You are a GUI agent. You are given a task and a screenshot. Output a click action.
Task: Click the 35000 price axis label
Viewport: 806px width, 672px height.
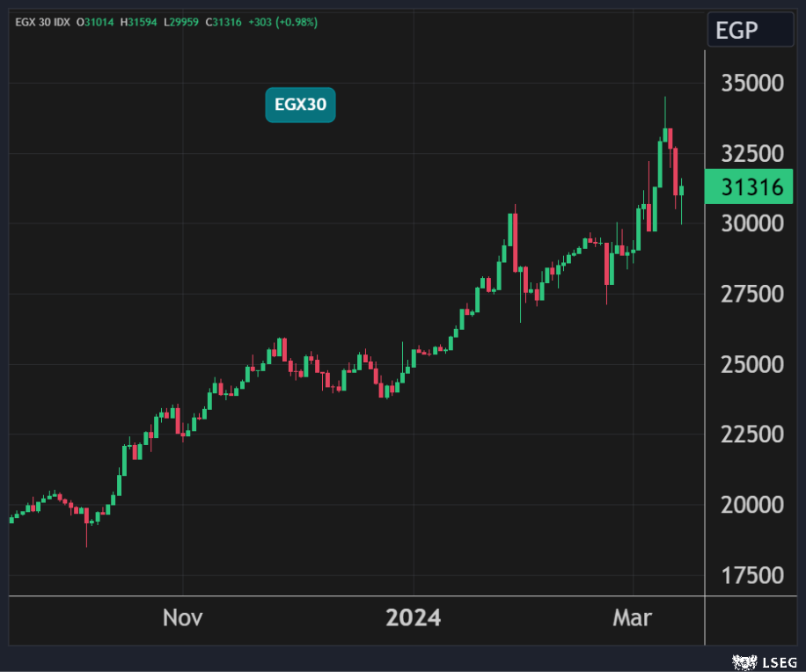coord(752,84)
